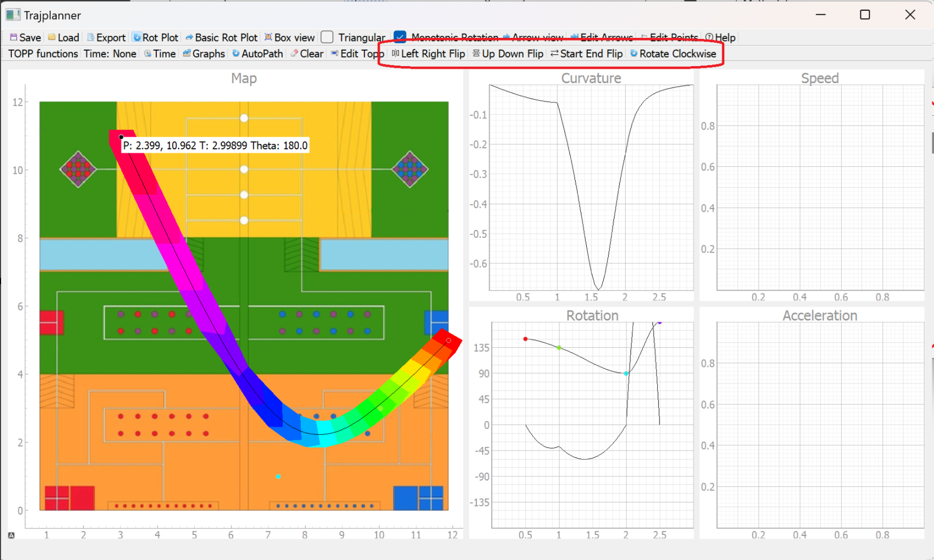Click Rotate Clockwise
Image resolution: width=934 pixels, height=560 pixels.
[x=673, y=54]
